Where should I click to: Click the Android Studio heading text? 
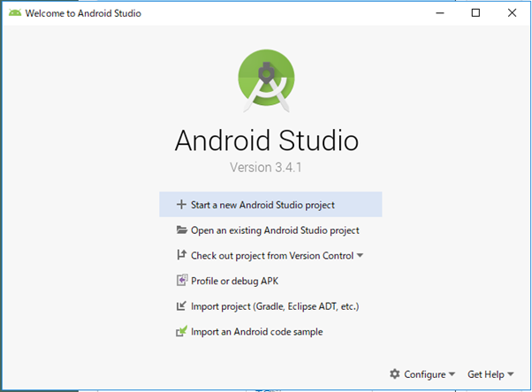pos(267,140)
